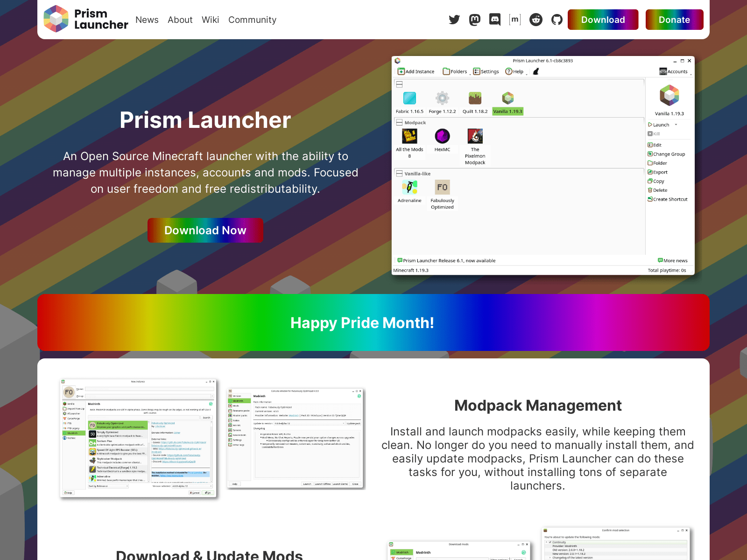
Task: Open the Reddit social icon
Action: click(x=536, y=20)
